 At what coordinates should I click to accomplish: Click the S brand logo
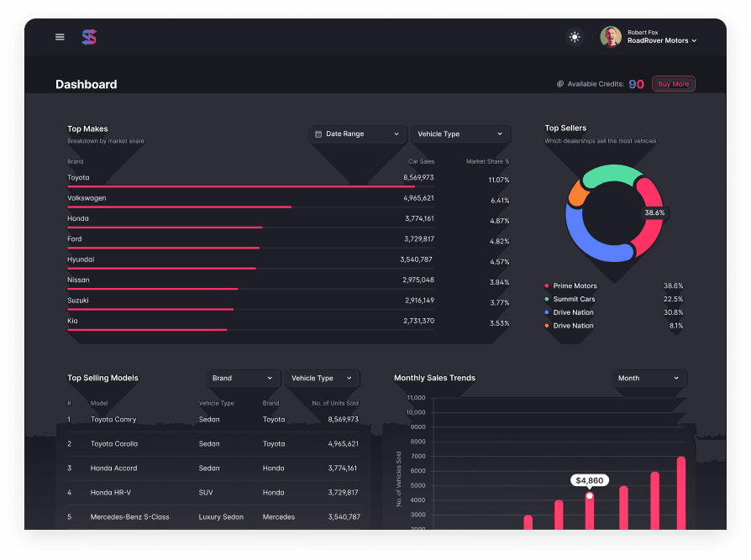89,37
